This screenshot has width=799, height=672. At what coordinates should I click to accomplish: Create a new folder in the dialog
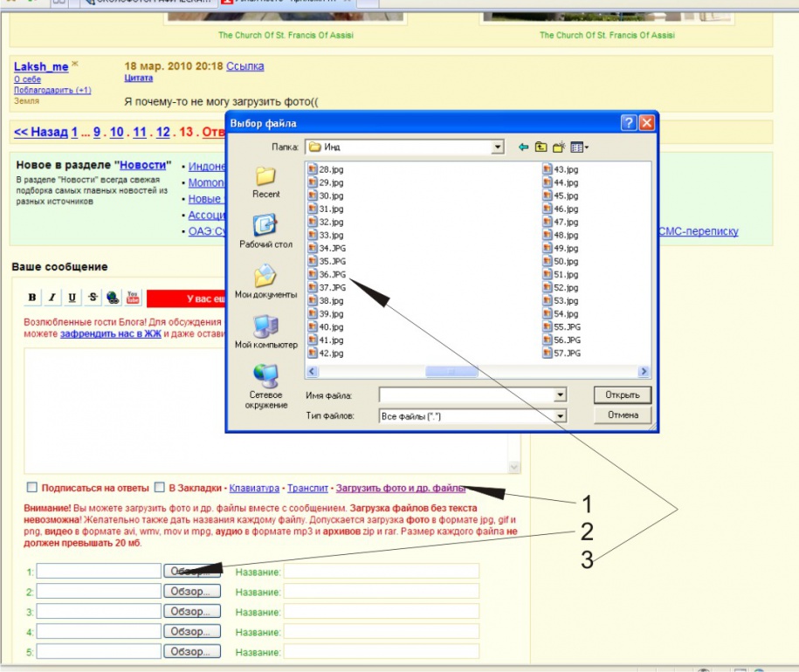(x=559, y=147)
